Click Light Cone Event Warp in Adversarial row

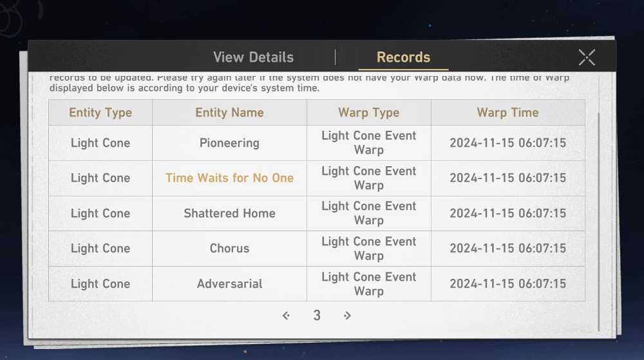tap(369, 283)
